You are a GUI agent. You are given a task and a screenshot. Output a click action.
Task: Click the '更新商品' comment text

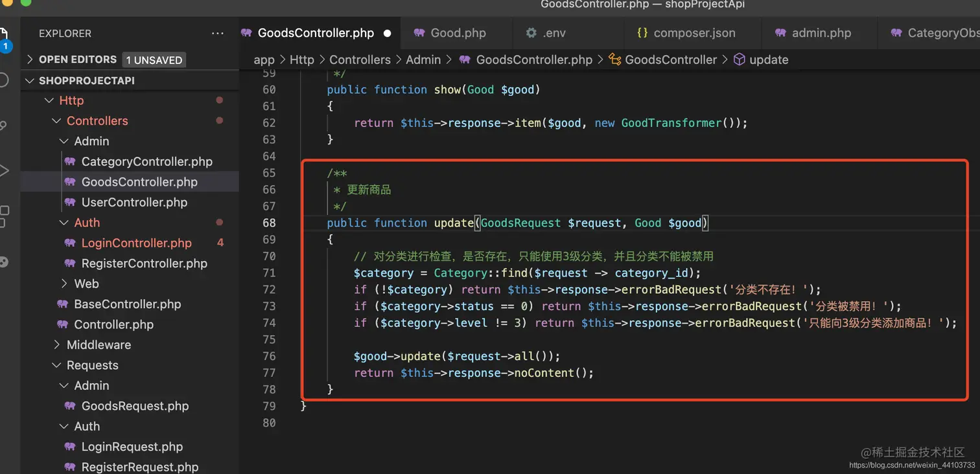click(369, 190)
